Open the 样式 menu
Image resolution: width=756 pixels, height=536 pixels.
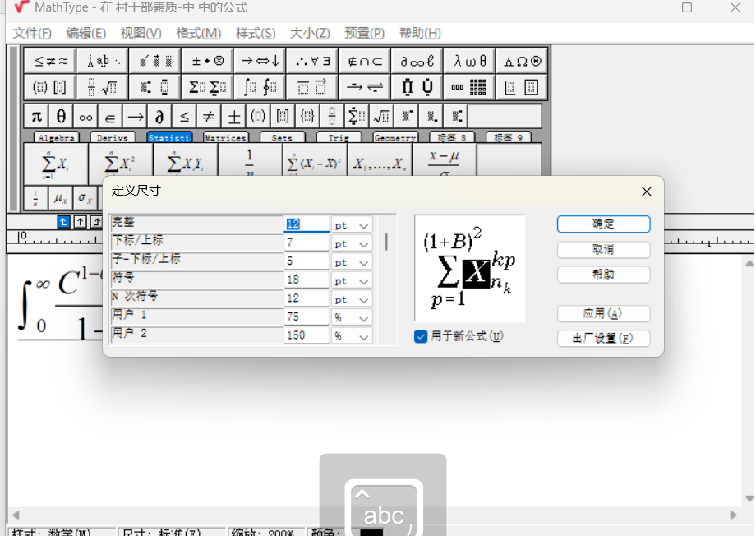[x=256, y=33]
